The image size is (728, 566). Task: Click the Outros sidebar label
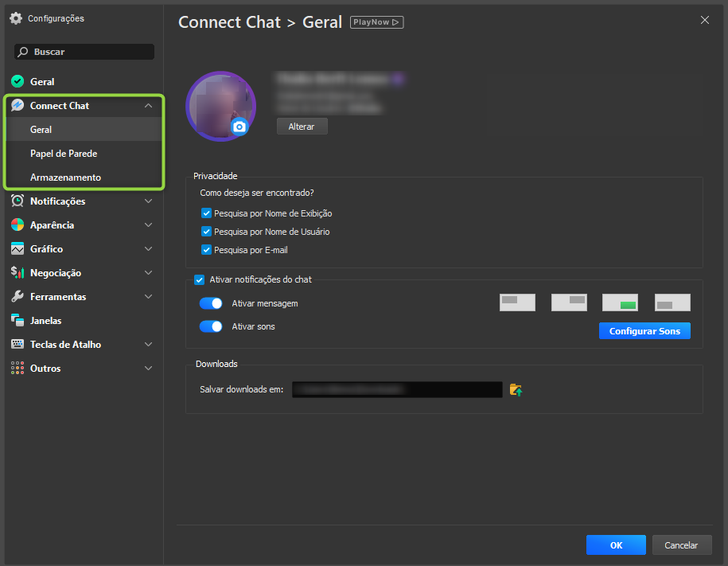tap(45, 369)
